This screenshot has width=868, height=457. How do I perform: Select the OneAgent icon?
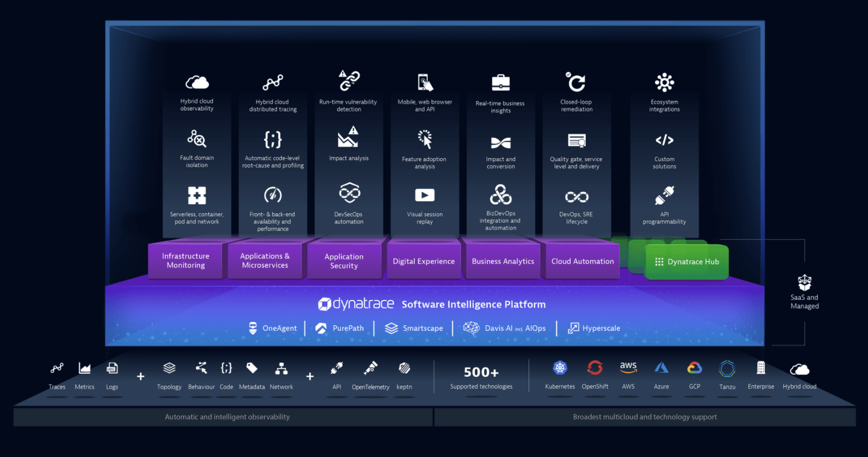[x=253, y=328]
